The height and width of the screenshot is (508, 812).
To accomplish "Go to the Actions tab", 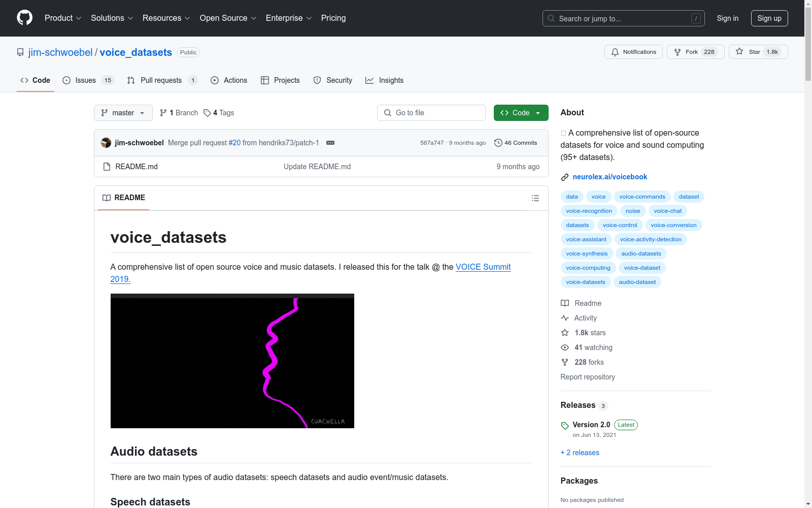I will pos(229,80).
